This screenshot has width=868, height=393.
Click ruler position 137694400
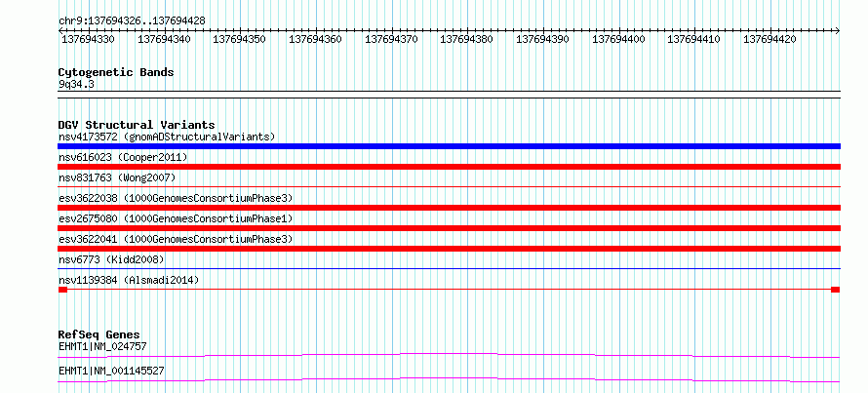(618, 39)
